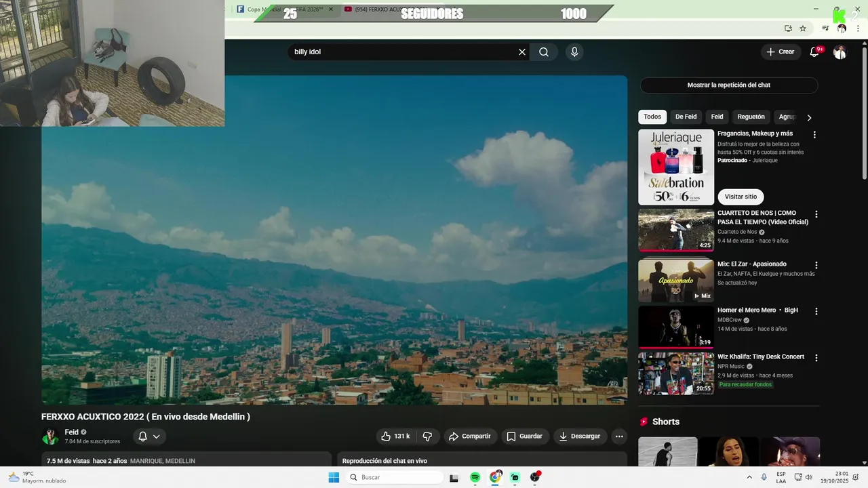The width and height of the screenshot is (868, 488).
Task: Open options menu for Mix: El Zar
Action: coord(816,266)
